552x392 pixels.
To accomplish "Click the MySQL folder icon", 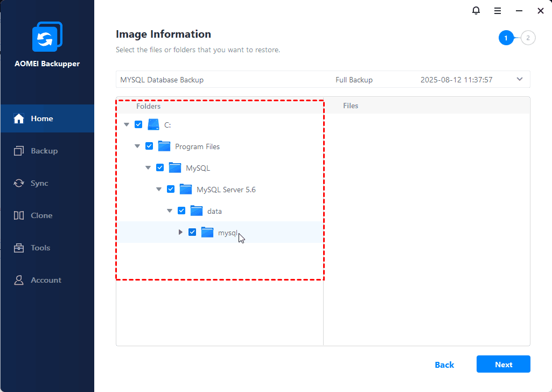I will click(175, 168).
